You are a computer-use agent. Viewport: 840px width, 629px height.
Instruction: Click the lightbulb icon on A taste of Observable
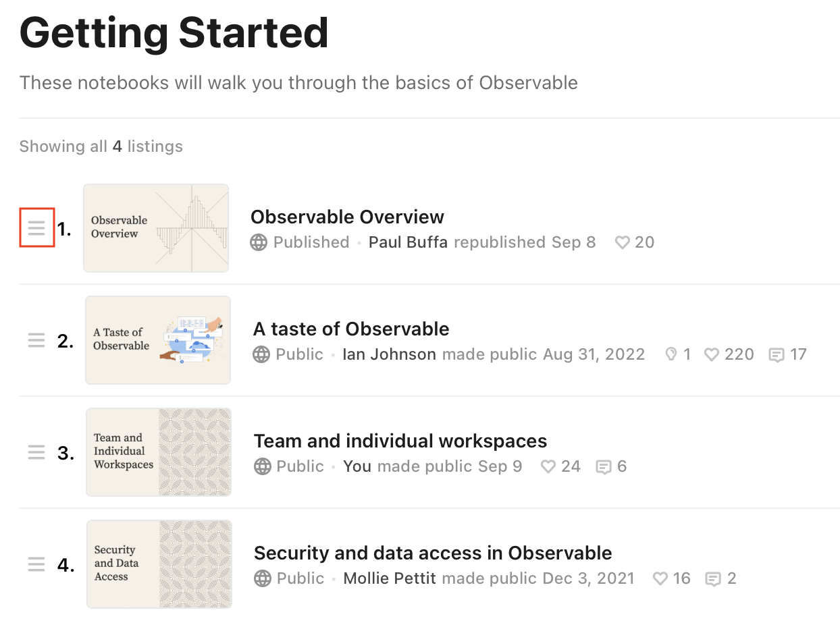(x=671, y=354)
